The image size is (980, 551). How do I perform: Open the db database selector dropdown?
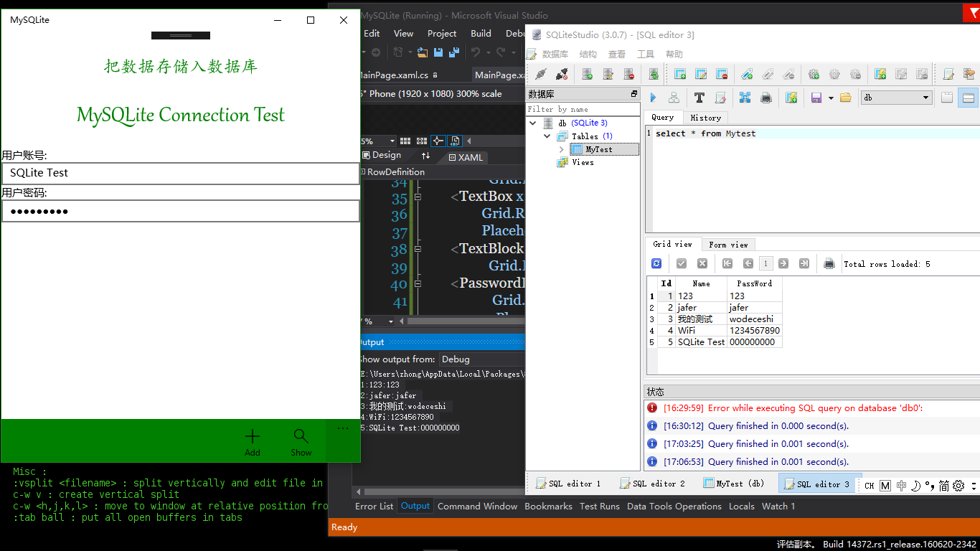(x=896, y=98)
